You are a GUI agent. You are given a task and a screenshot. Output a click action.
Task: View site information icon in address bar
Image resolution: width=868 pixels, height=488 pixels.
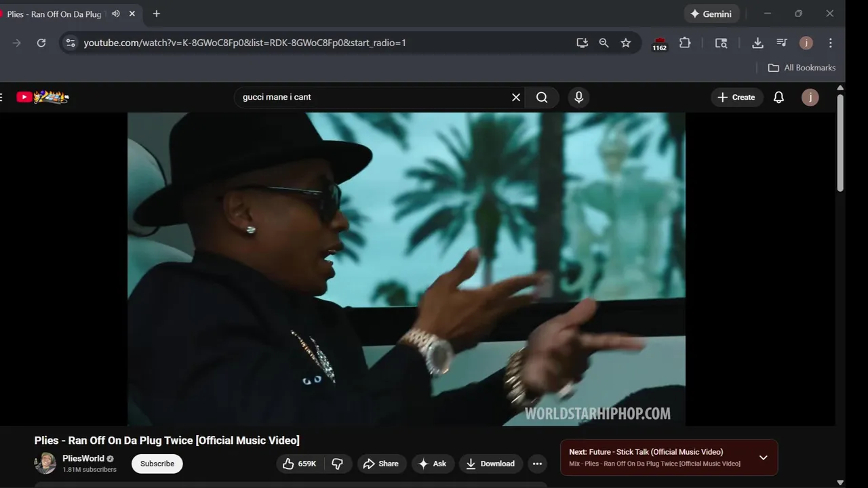click(x=70, y=43)
